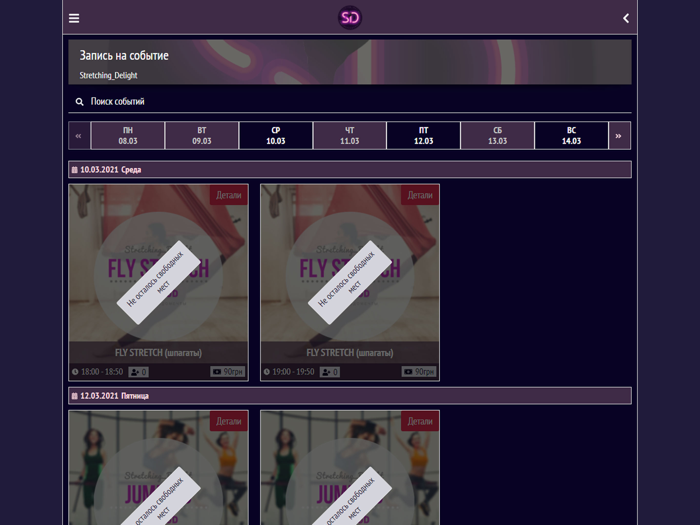Click the SD logo in header

(350, 18)
